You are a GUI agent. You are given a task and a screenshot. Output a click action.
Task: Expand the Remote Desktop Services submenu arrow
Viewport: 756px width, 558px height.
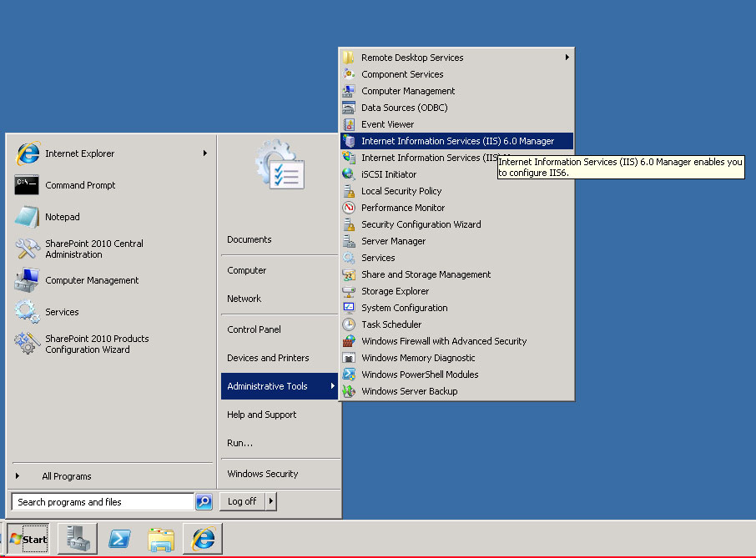point(567,58)
